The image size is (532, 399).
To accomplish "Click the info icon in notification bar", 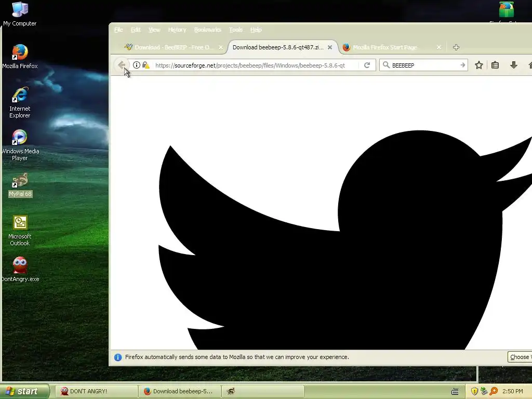I will point(118,357).
